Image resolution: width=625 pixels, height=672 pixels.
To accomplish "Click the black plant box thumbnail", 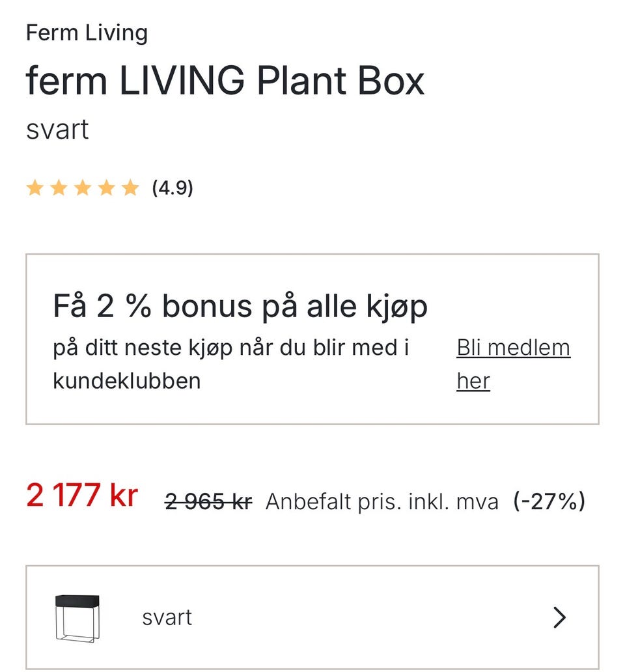I will (x=77, y=617).
